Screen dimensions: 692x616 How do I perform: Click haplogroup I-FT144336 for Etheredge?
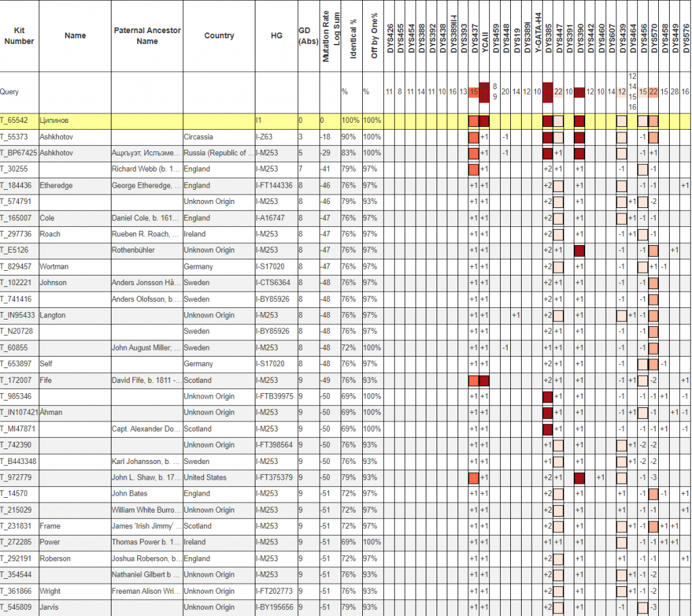tap(274, 185)
